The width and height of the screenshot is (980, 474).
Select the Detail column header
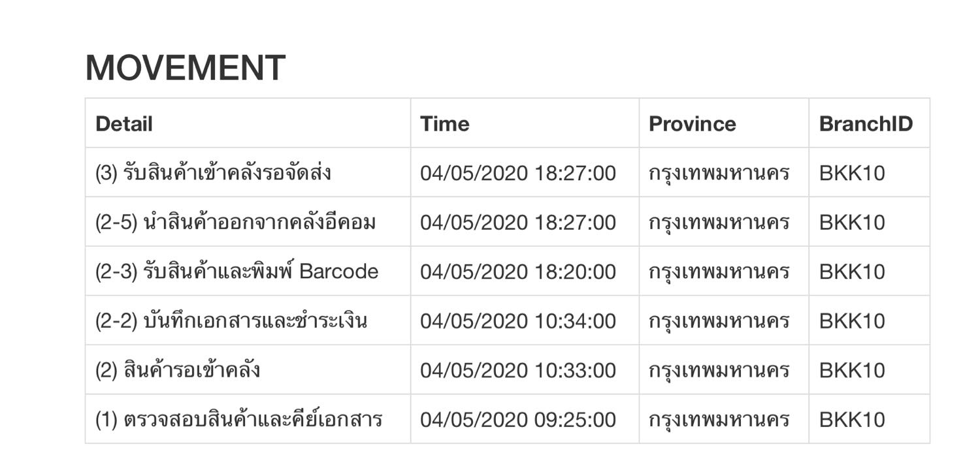point(124,124)
